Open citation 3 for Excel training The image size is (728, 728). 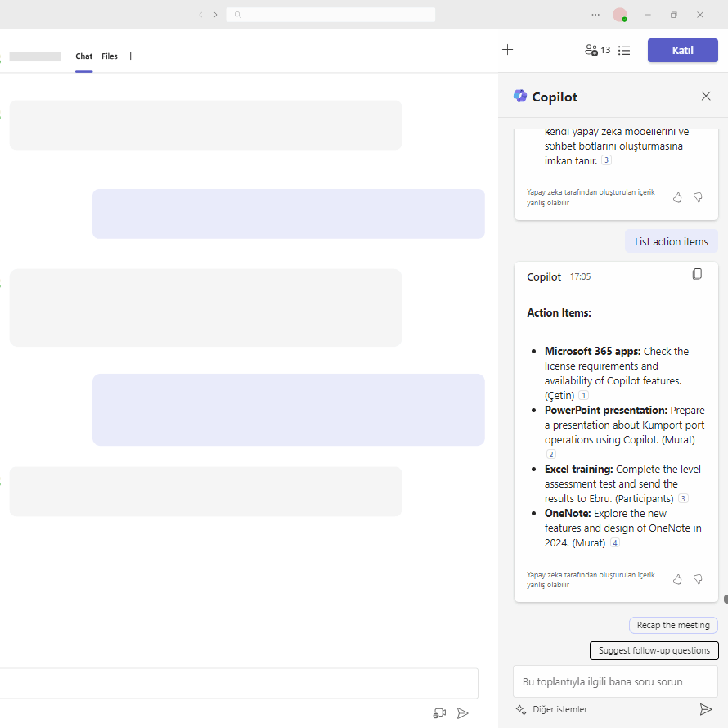[x=683, y=499]
